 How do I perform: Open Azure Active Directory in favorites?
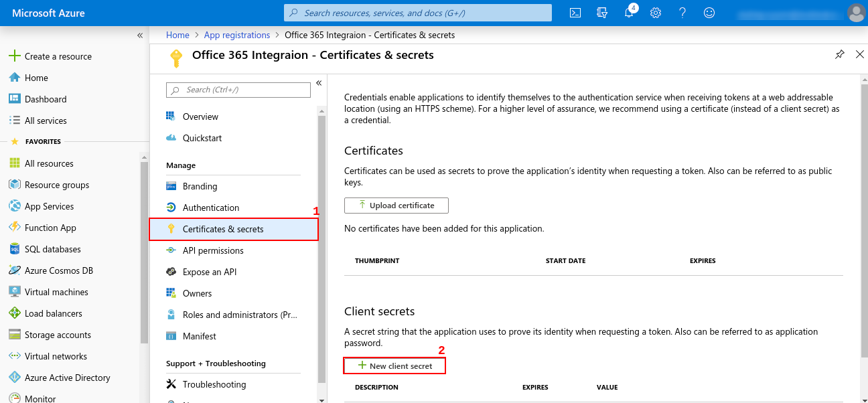tap(67, 378)
